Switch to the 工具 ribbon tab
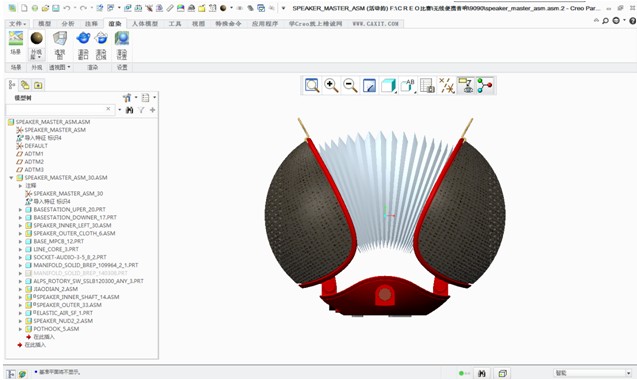 [175, 24]
